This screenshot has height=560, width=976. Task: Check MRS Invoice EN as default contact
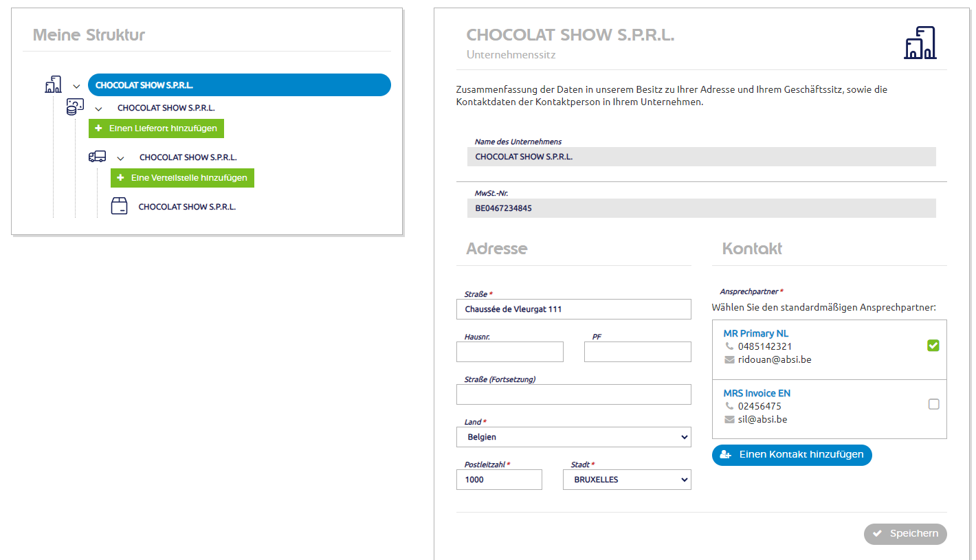point(933,404)
